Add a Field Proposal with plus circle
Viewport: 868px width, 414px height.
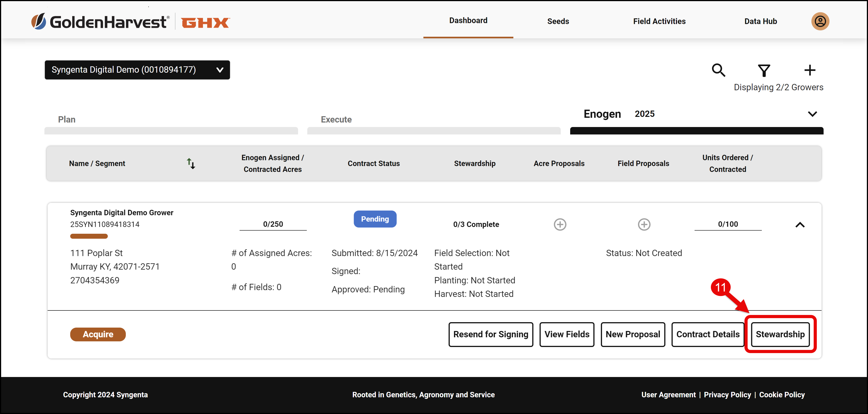(x=644, y=224)
